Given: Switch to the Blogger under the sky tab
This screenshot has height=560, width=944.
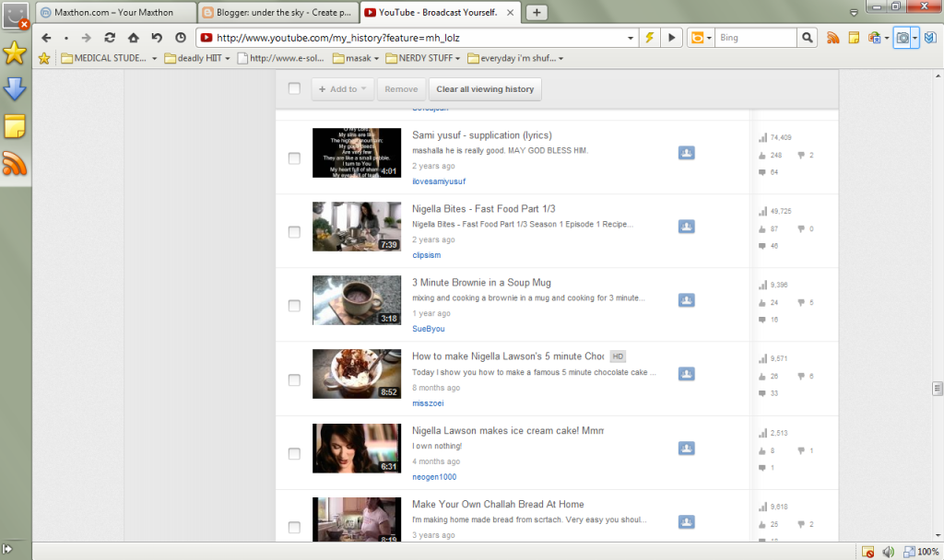Looking at the screenshot, I should (x=277, y=12).
